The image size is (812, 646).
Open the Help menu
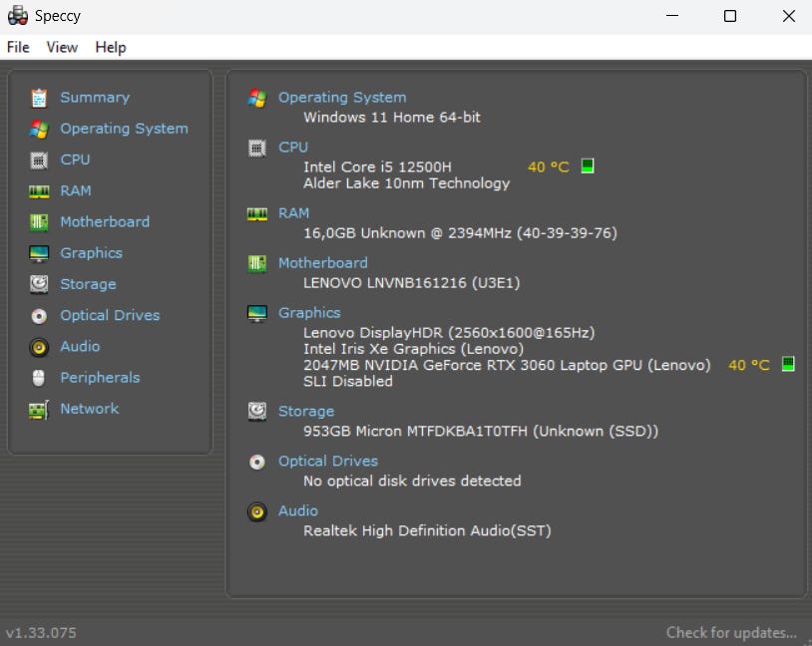[111, 47]
